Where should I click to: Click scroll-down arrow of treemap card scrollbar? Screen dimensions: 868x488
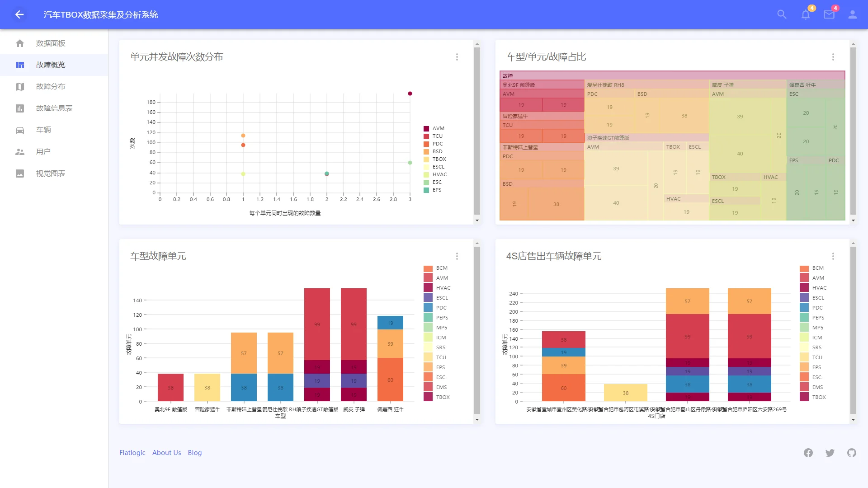coord(853,221)
